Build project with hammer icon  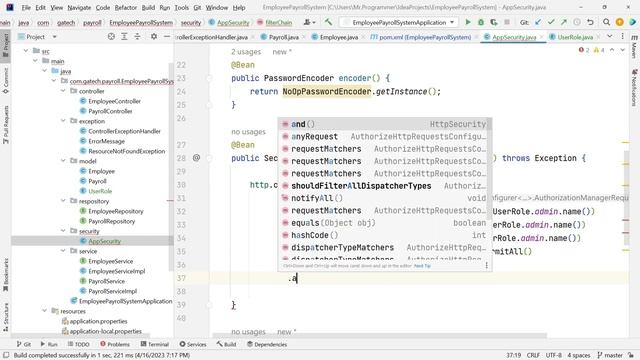coord(328,22)
